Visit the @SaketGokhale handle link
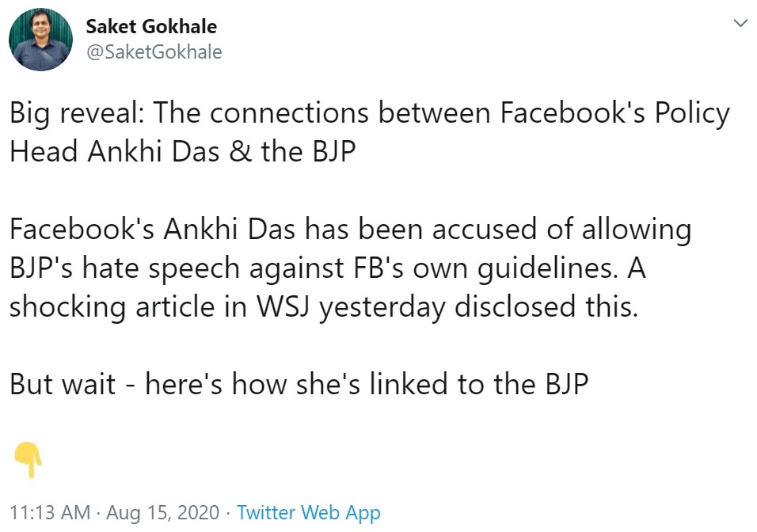This screenshot has width=757, height=532. click(154, 51)
